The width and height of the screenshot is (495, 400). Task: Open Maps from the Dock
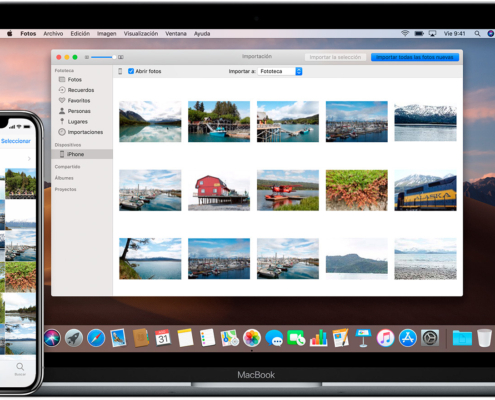click(230, 338)
